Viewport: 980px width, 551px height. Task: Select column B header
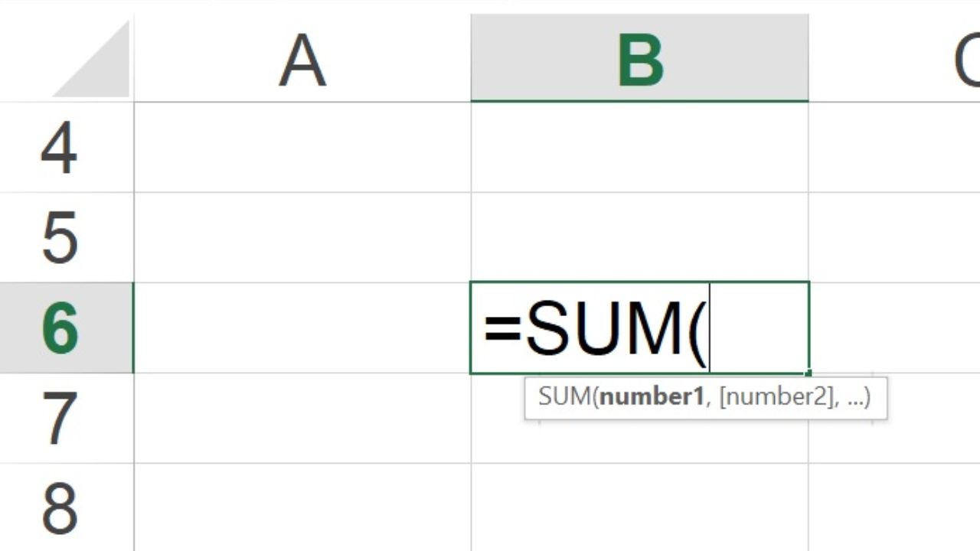click(x=639, y=60)
